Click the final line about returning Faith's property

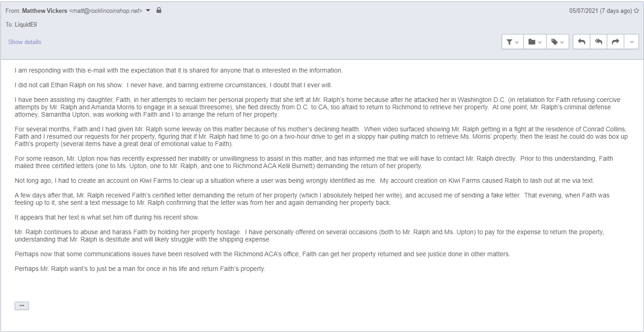click(x=140, y=269)
